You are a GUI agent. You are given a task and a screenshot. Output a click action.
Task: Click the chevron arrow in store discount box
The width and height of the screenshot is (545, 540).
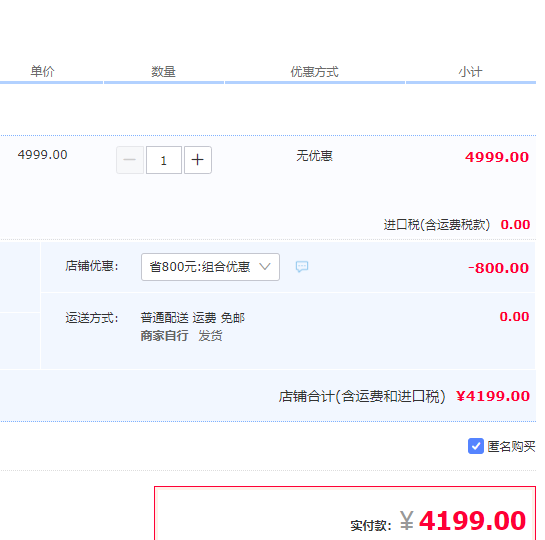[x=265, y=267]
